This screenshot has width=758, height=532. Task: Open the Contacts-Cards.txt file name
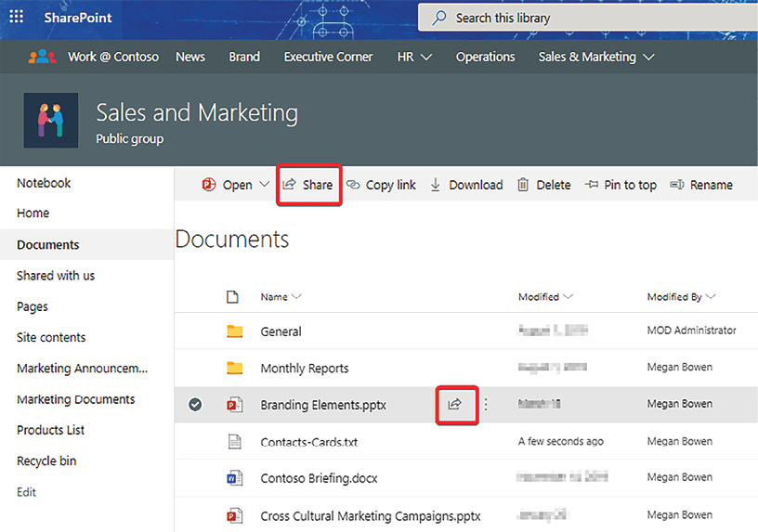(309, 442)
